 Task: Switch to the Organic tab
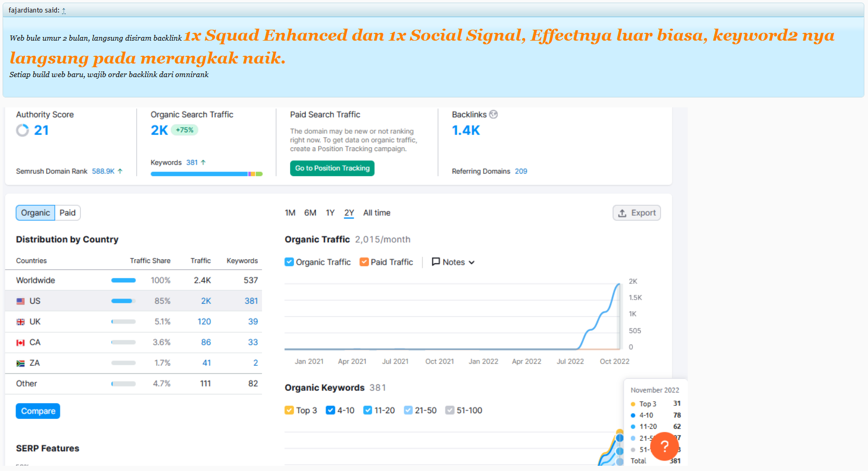[x=35, y=213]
